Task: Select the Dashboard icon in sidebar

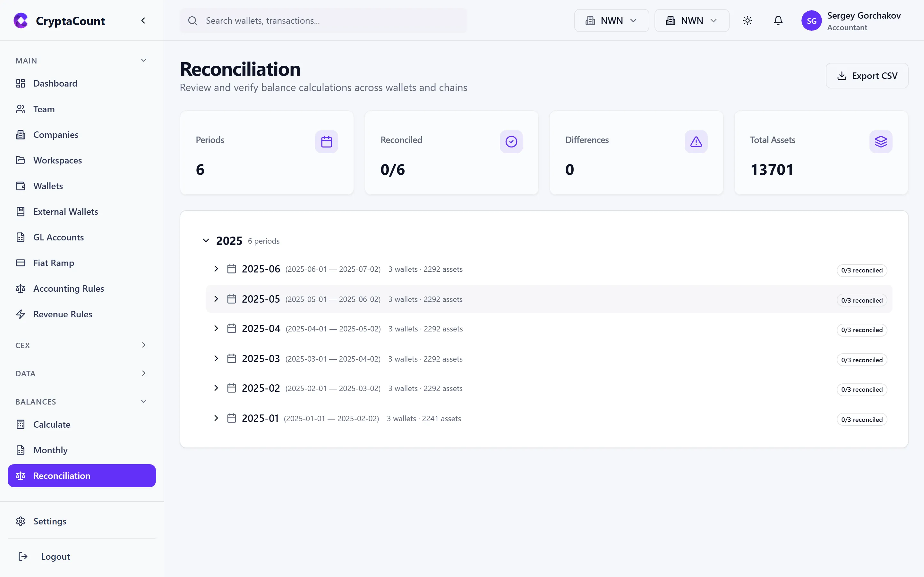Action: click(21, 83)
